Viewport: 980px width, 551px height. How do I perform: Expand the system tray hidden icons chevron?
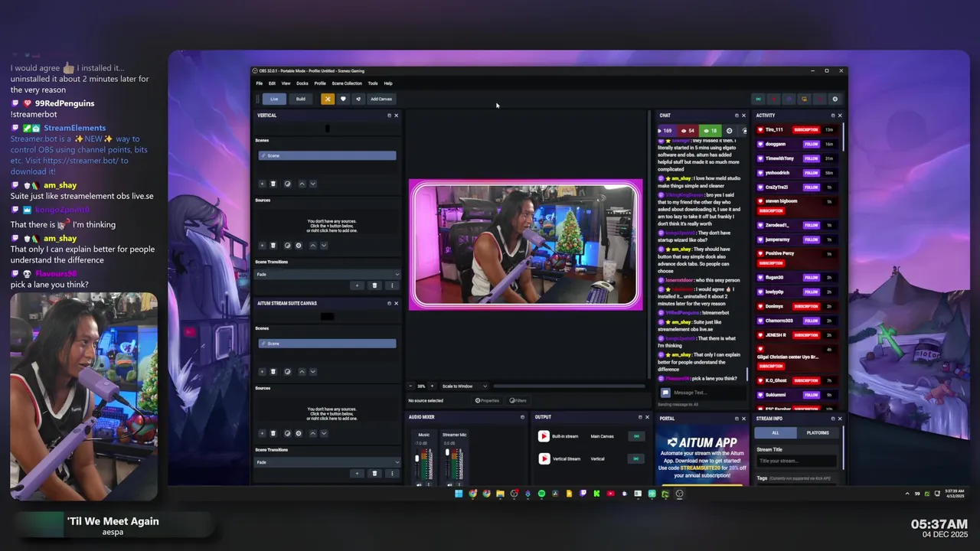click(907, 494)
